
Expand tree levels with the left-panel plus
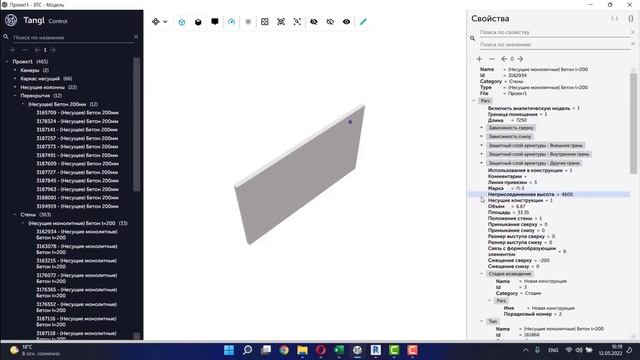[x=13, y=50]
